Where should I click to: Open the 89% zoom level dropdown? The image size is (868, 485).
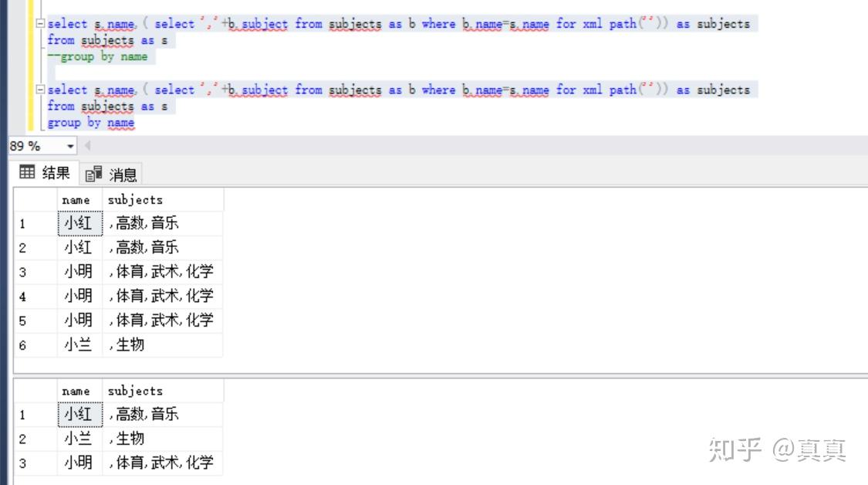pos(69,145)
